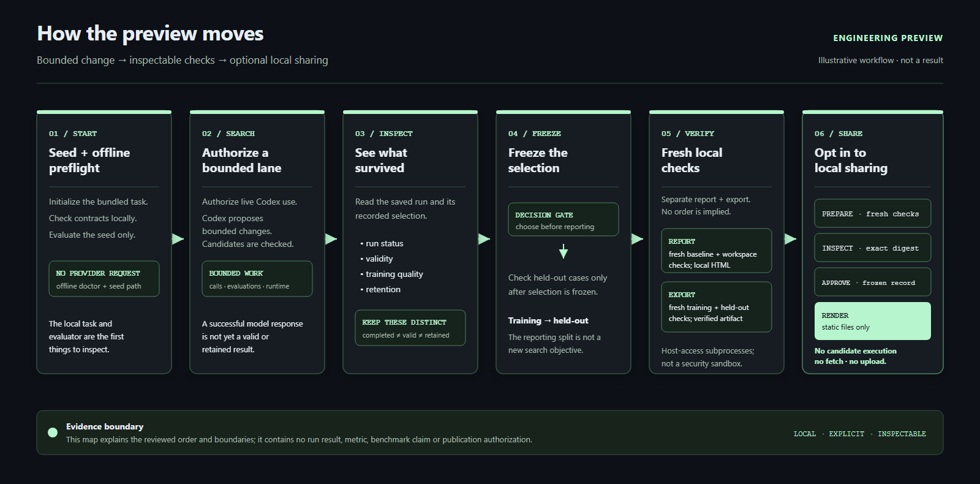The image size is (980, 484).
Task: Click the 'Training → held-out' subheading
Action: point(548,320)
